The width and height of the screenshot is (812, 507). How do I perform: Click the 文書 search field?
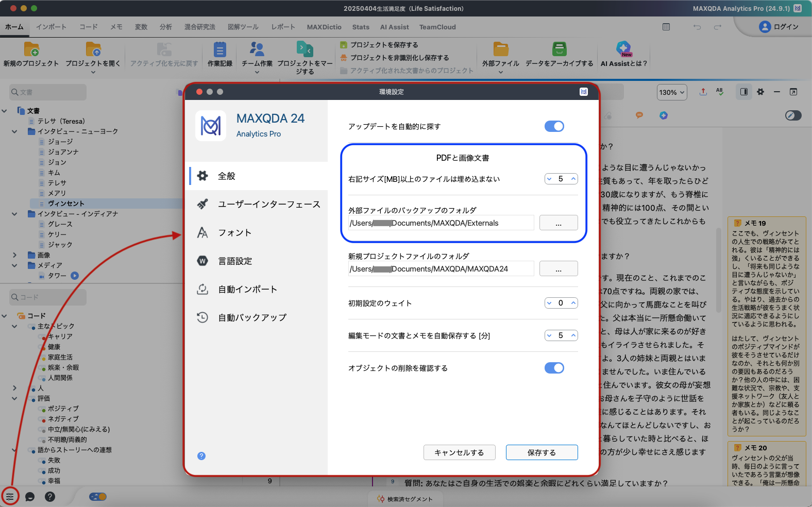coord(48,92)
